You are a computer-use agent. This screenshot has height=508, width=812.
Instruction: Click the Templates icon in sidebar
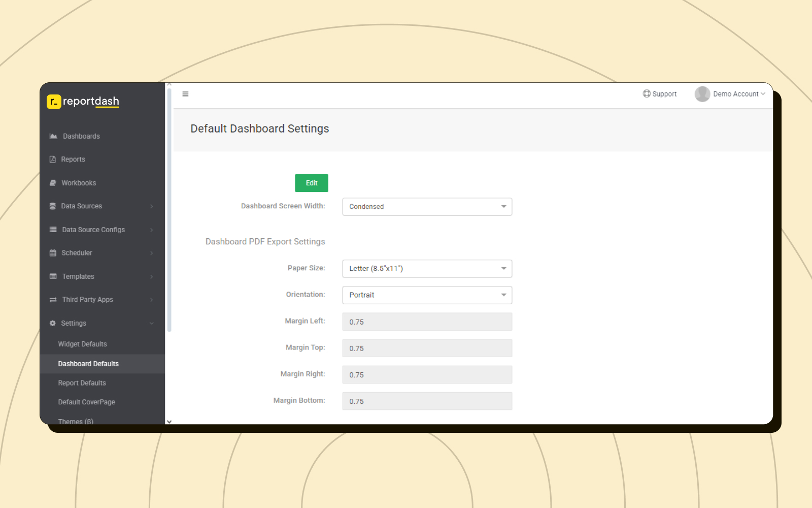pos(53,276)
